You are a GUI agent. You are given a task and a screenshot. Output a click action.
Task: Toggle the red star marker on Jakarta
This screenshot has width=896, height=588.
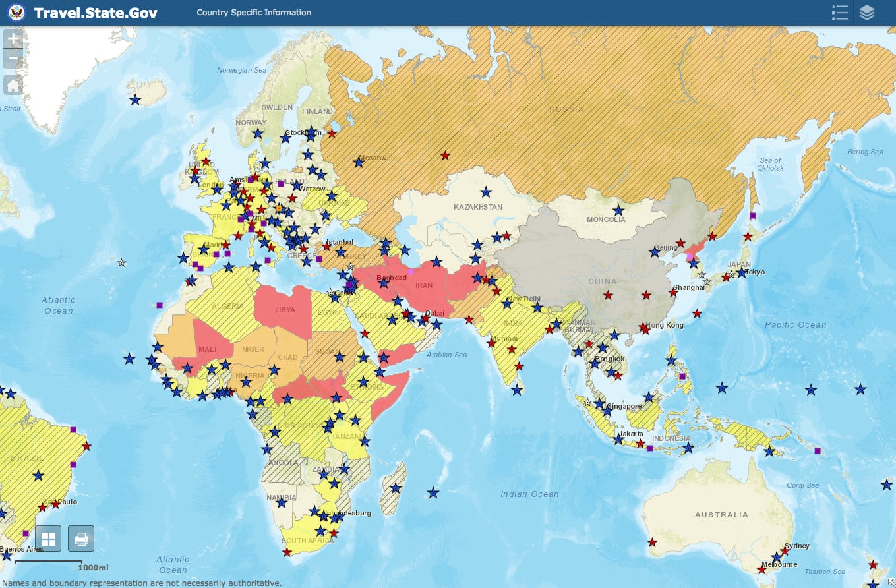(x=641, y=442)
